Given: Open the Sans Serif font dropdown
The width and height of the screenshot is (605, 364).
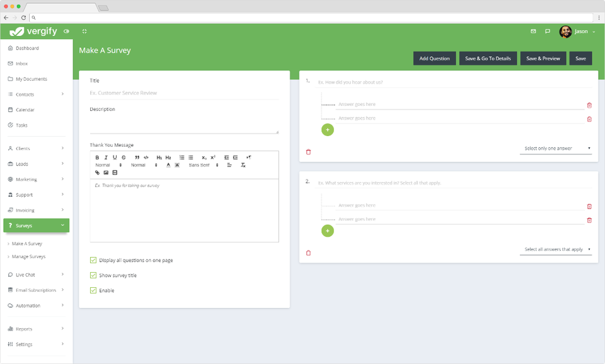Looking at the screenshot, I should click(x=204, y=165).
